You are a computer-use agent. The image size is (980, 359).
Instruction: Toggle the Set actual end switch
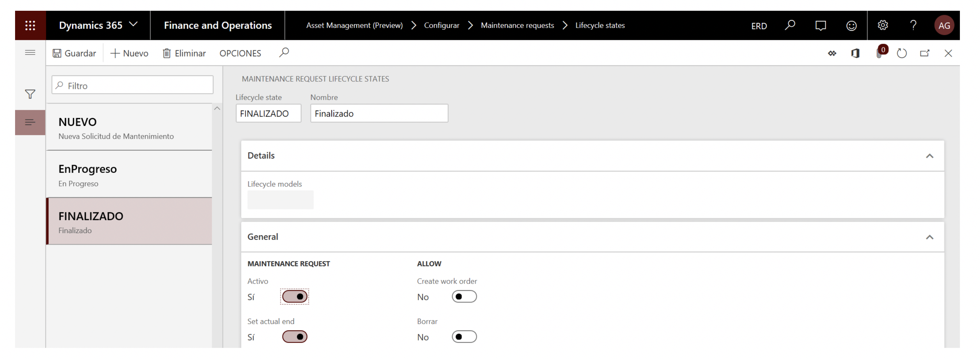(294, 337)
